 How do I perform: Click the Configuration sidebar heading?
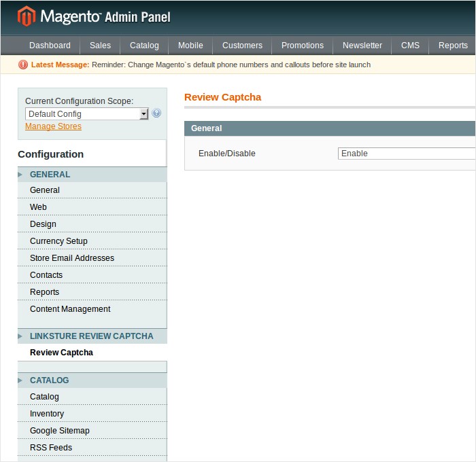[51, 154]
